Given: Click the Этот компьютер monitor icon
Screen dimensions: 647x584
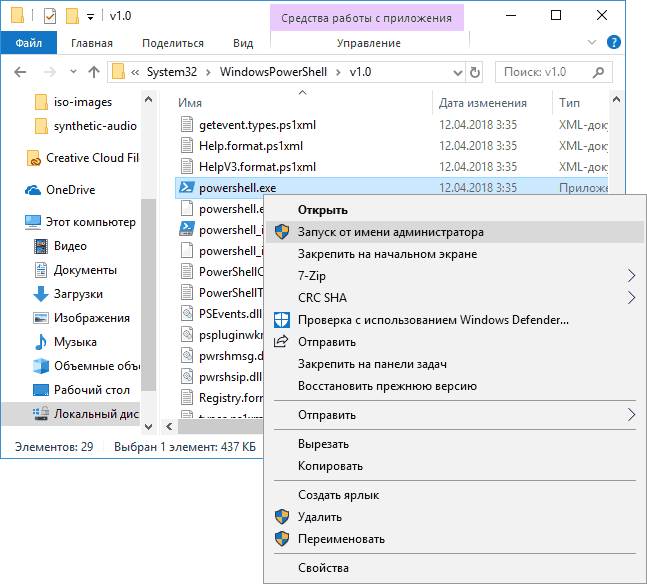Looking at the screenshot, I should 33,222.
